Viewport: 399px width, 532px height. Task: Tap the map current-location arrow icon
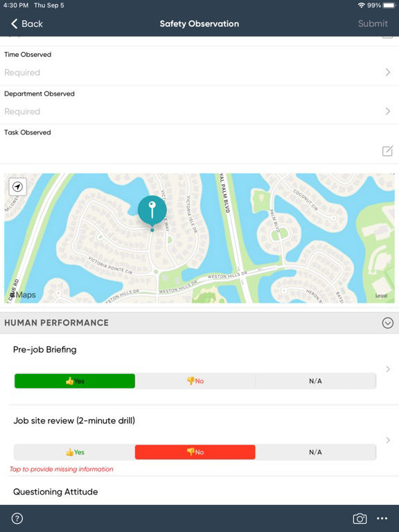pos(17,186)
